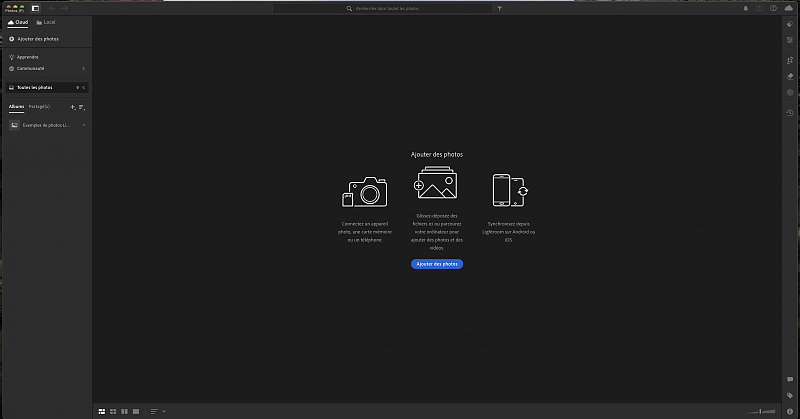Click the notifications bell icon
The height and width of the screenshot is (419, 800).
(x=744, y=8)
